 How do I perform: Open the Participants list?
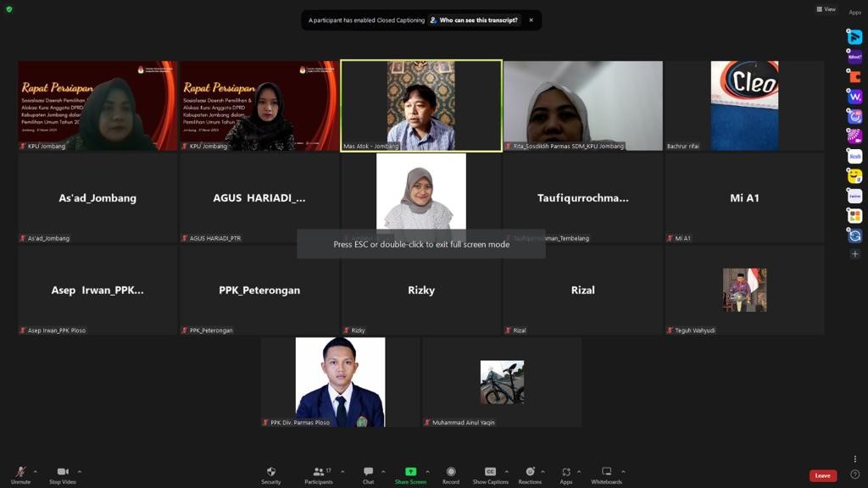(x=318, y=473)
